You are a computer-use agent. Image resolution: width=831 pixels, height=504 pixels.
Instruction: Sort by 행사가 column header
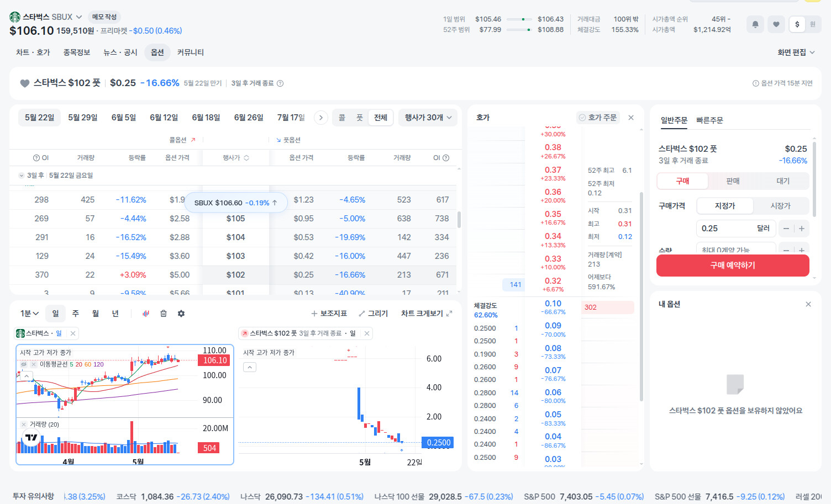tap(236, 158)
